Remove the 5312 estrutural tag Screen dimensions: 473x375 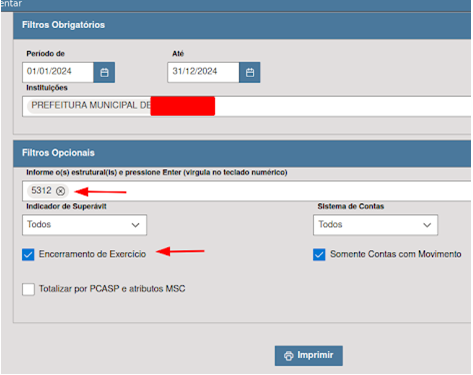(x=60, y=191)
